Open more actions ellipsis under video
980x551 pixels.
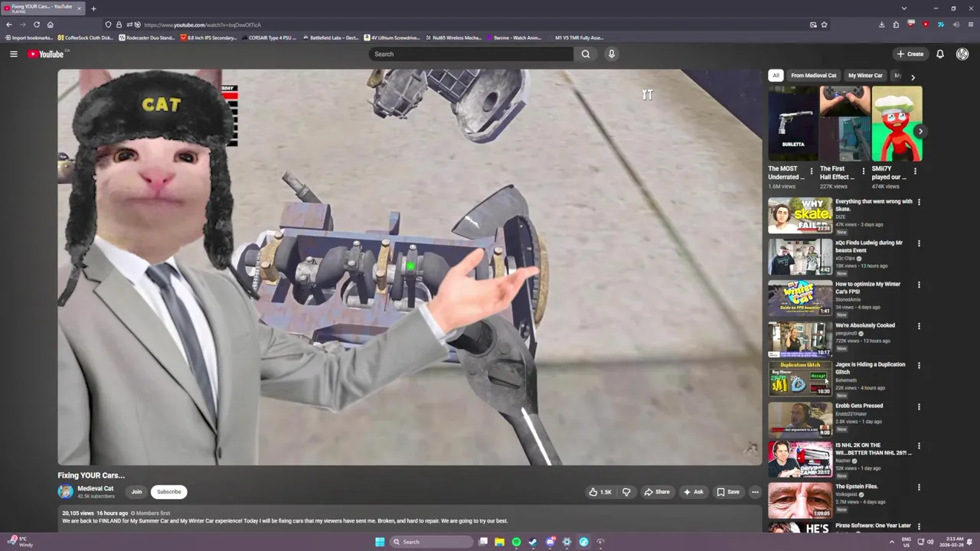pyautogui.click(x=755, y=492)
